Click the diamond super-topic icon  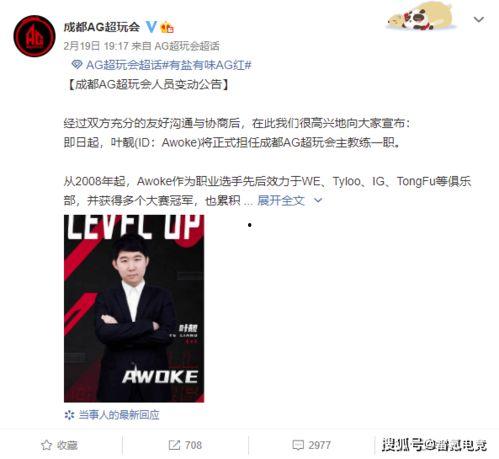point(77,65)
